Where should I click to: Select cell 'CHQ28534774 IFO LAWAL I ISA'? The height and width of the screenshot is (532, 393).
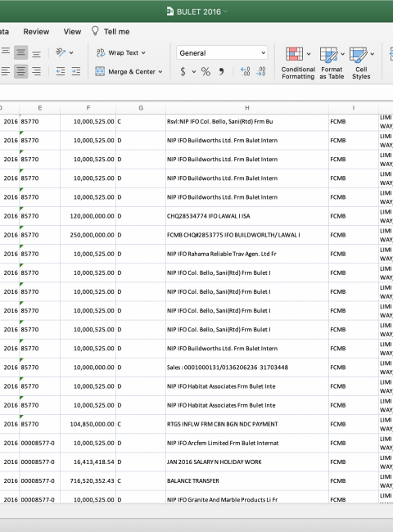pyautogui.click(x=247, y=216)
